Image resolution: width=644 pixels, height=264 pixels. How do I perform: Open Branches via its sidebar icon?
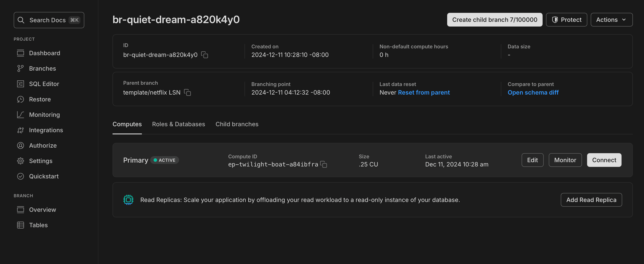click(20, 68)
